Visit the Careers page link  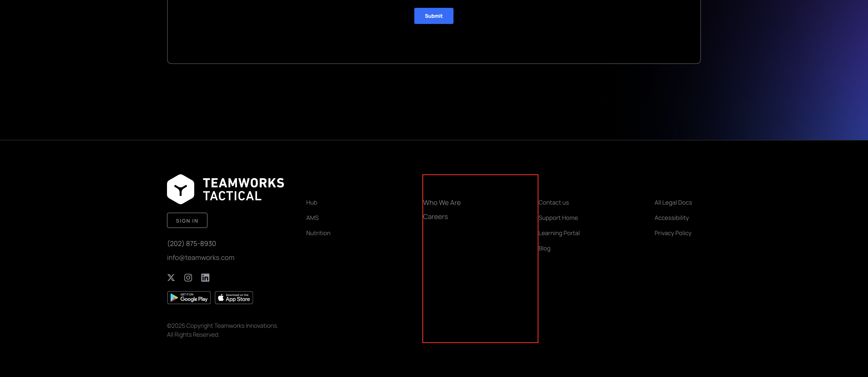(x=435, y=217)
